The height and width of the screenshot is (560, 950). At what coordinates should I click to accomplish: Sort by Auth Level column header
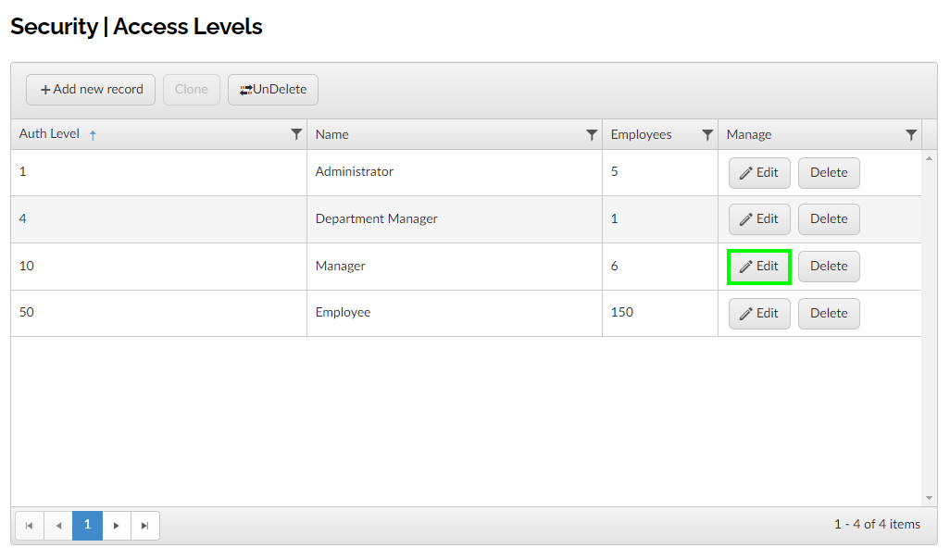coord(50,134)
